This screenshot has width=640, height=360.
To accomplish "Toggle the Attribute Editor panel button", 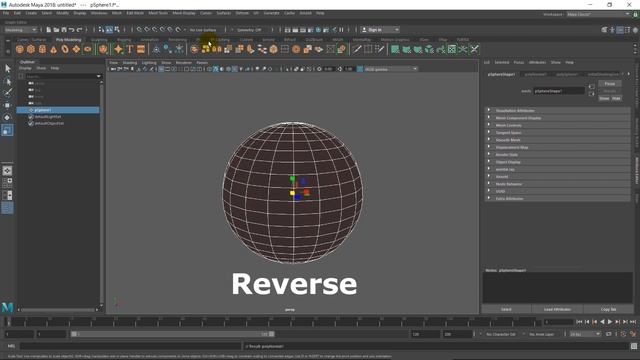I will pyautogui.click(x=620, y=30).
